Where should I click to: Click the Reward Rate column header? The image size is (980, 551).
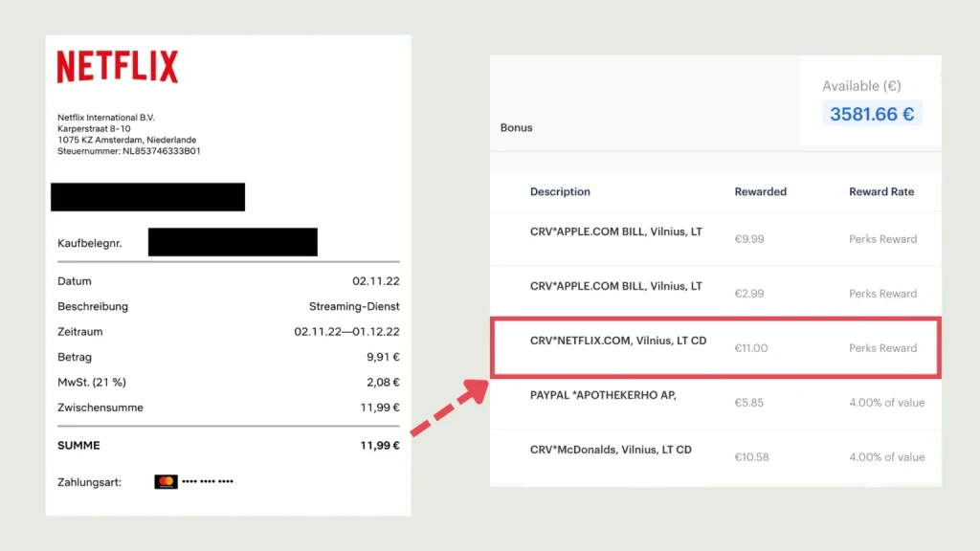point(881,191)
